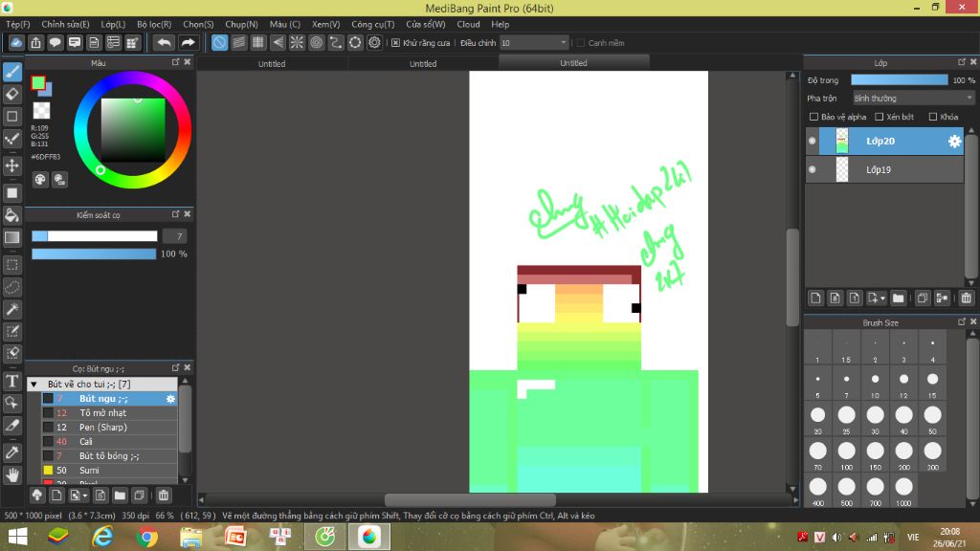This screenshot has height=551, width=980.
Task: Add a new folder in layer panel
Action: point(898,298)
